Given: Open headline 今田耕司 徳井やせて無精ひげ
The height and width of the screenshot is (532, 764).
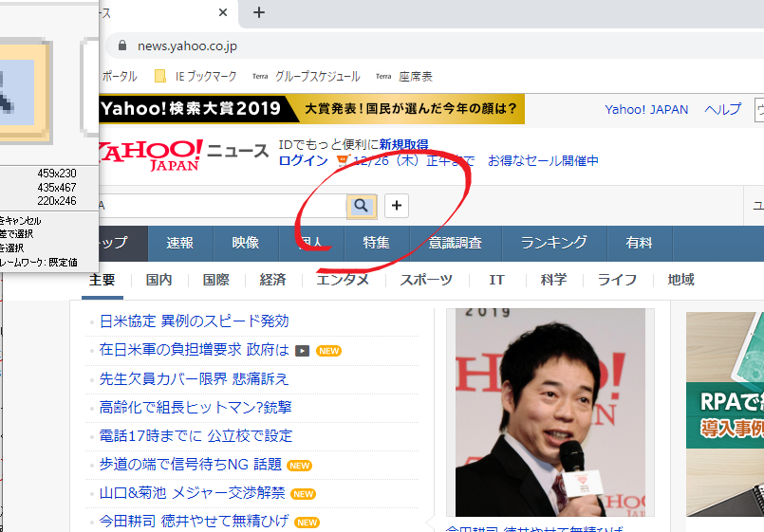Looking at the screenshot, I should 194,522.
